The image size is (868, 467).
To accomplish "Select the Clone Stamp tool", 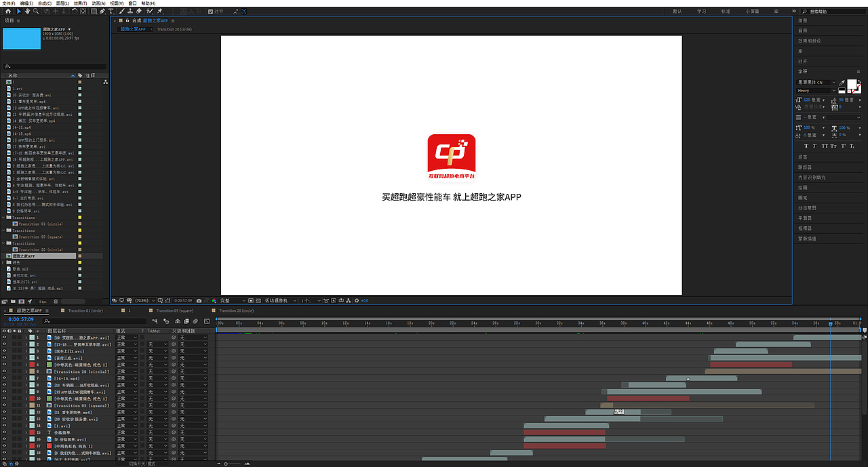I will pyautogui.click(x=130, y=12).
